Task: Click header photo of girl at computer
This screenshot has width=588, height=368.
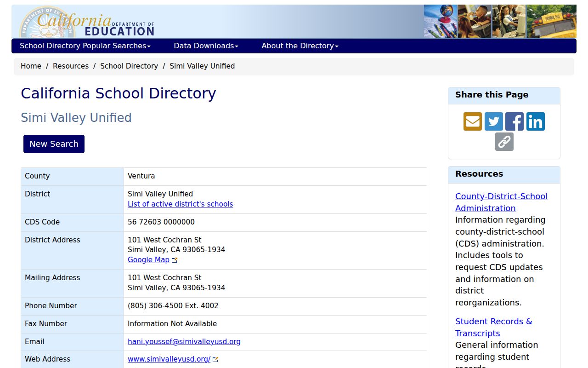Action: click(x=509, y=21)
